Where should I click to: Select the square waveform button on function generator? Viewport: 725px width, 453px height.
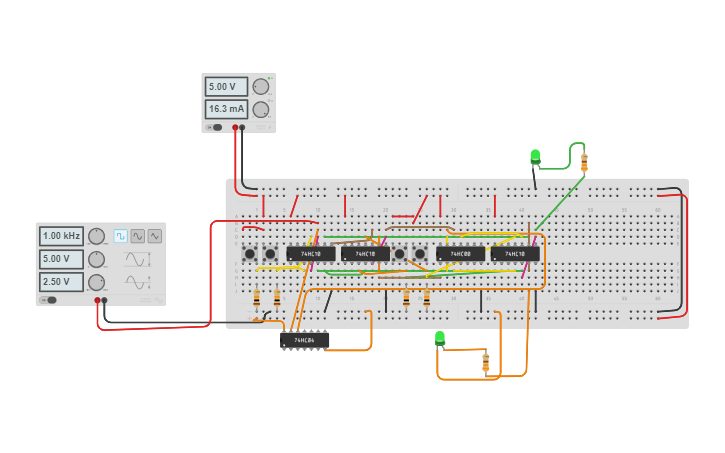point(120,236)
